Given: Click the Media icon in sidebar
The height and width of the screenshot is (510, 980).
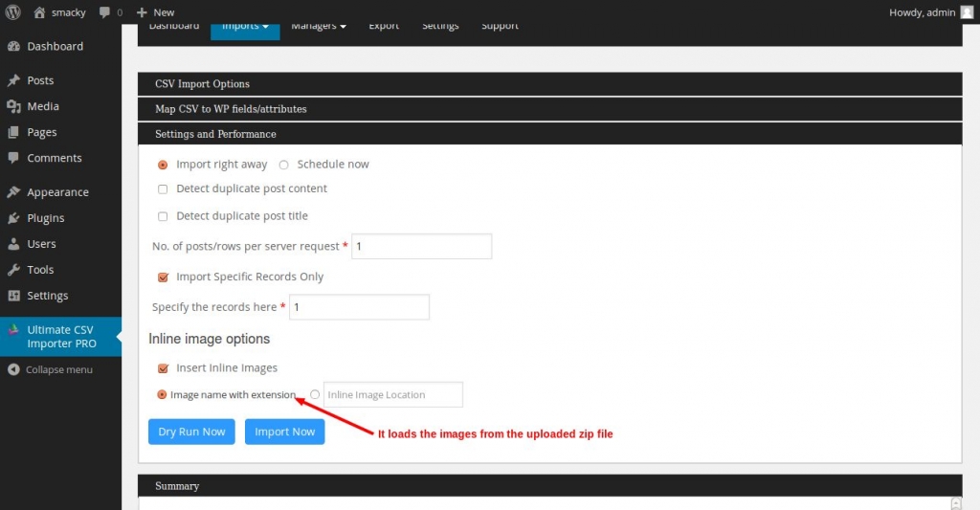Looking at the screenshot, I should point(13,106).
